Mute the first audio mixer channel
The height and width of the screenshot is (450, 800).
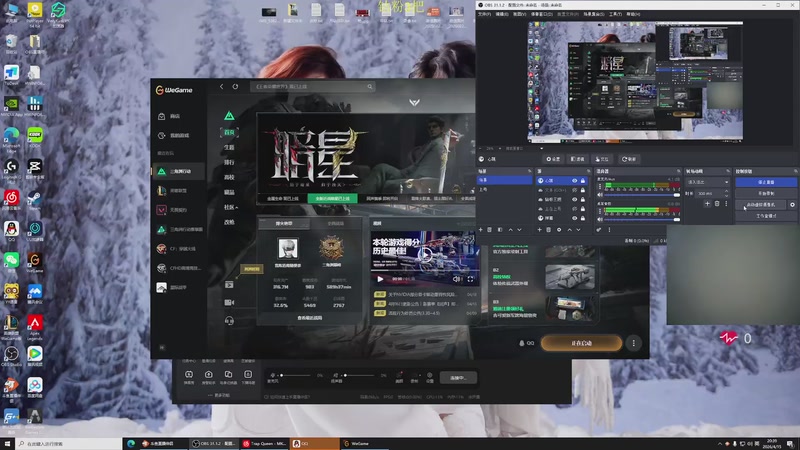600,195
